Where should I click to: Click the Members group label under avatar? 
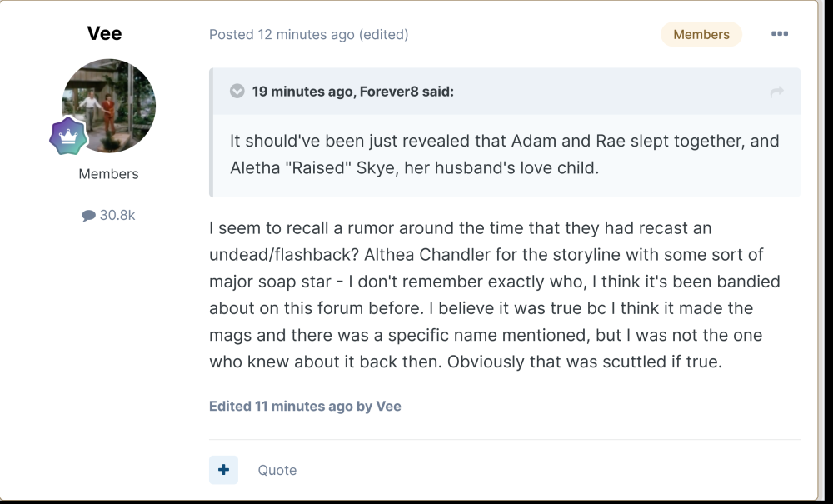(x=108, y=174)
